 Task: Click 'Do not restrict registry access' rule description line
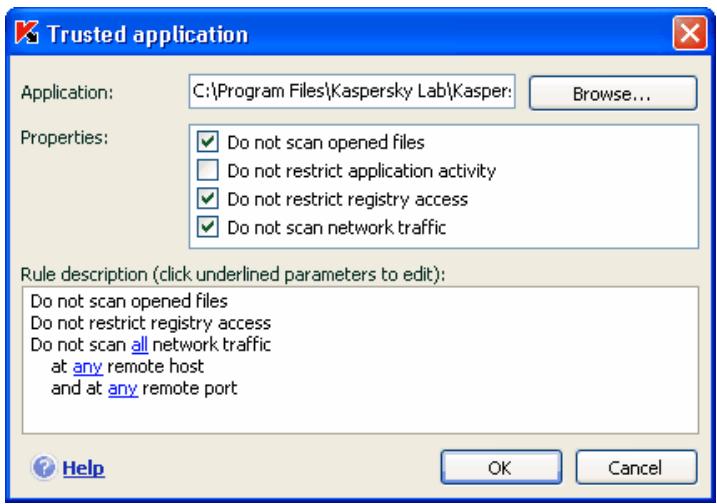pos(150,323)
